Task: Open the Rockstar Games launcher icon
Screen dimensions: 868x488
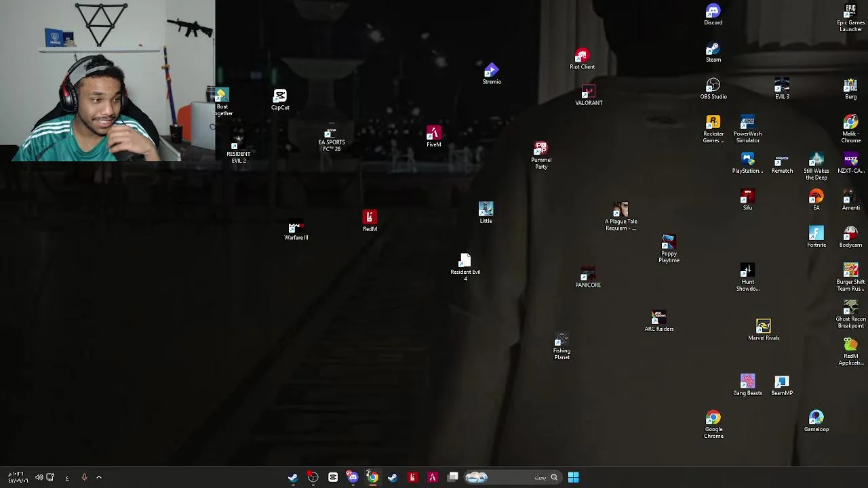Action: point(713,129)
